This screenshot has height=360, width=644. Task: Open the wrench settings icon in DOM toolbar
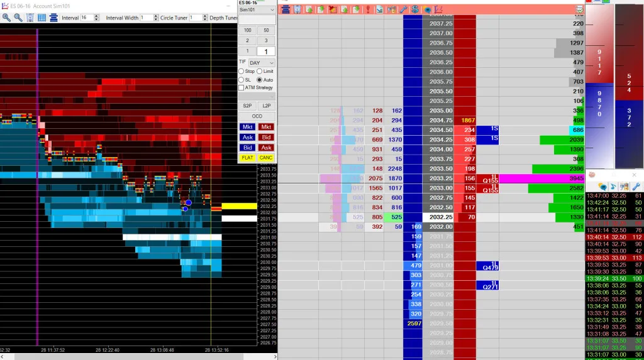click(403, 9)
